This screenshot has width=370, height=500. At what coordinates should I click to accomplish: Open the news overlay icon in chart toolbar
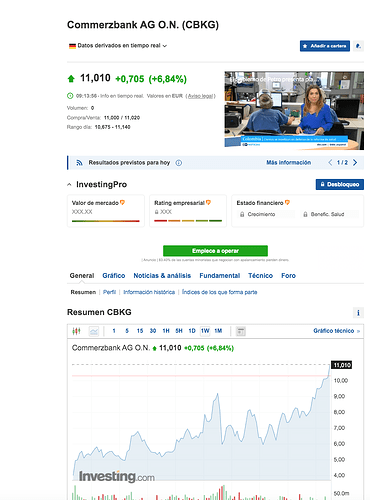tap(241, 331)
